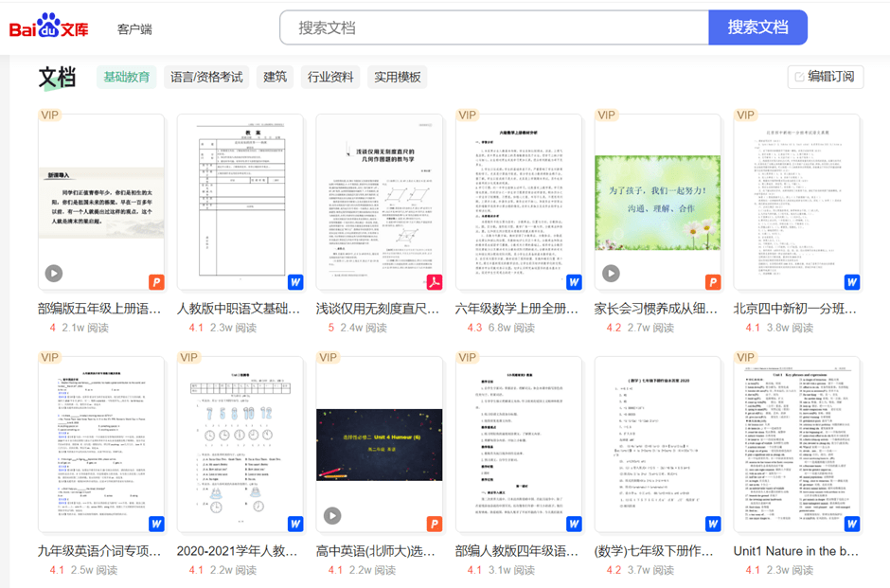The height and width of the screenshot is (588, 890).
Task: Click Word icon on 部编人教版四年级语 card
Action: [574, 524]
